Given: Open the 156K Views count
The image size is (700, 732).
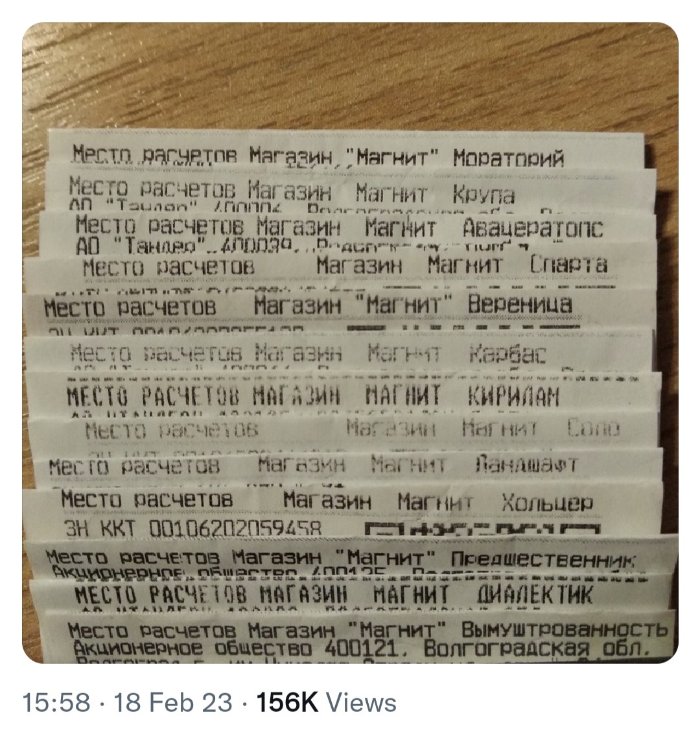Looking at the screenshot, I should pos(326,703).
